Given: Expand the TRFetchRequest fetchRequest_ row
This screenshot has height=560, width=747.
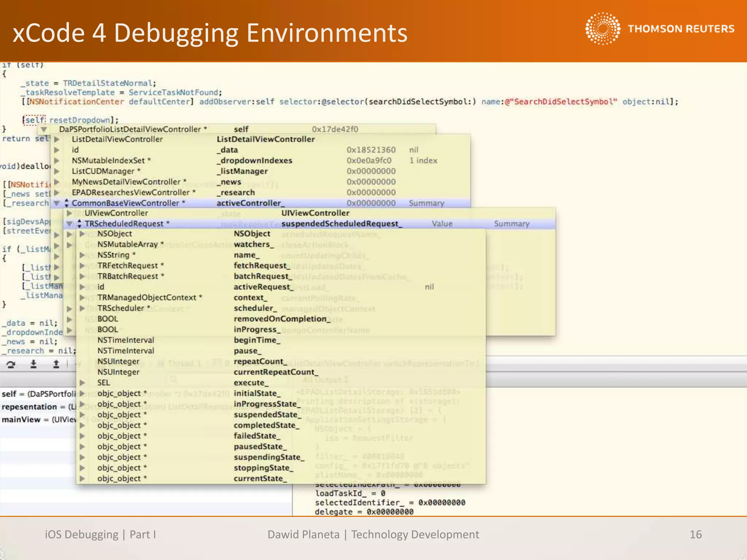Looking at the screenshot, I should [x=82, y=266].
